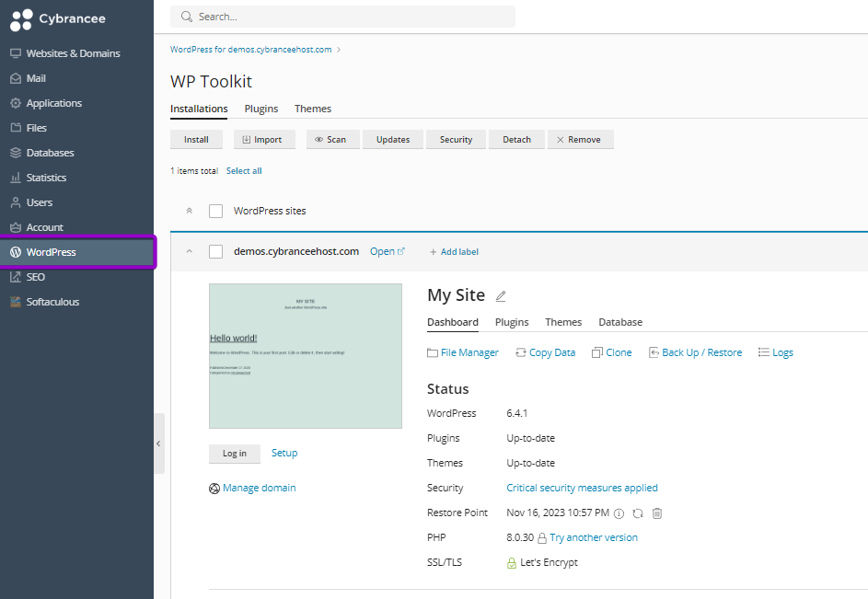Select the site Dashboard tab
This screenshot has height=599, width=868.
click(x=452, y=322)
